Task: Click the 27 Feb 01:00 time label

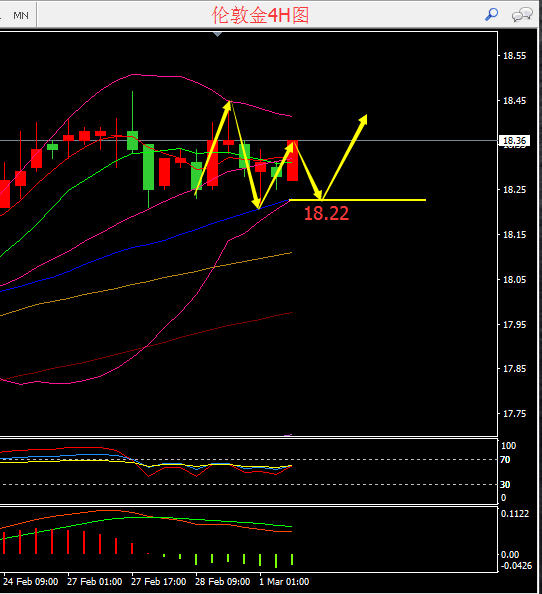Action: click(95, 581)
